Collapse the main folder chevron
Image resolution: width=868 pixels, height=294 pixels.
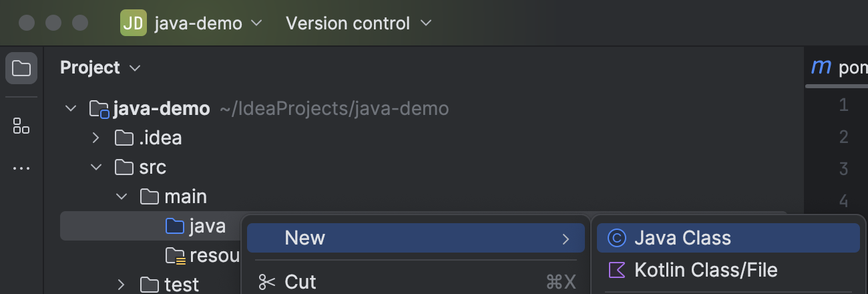pyautogui.click(x=122, y=196)
